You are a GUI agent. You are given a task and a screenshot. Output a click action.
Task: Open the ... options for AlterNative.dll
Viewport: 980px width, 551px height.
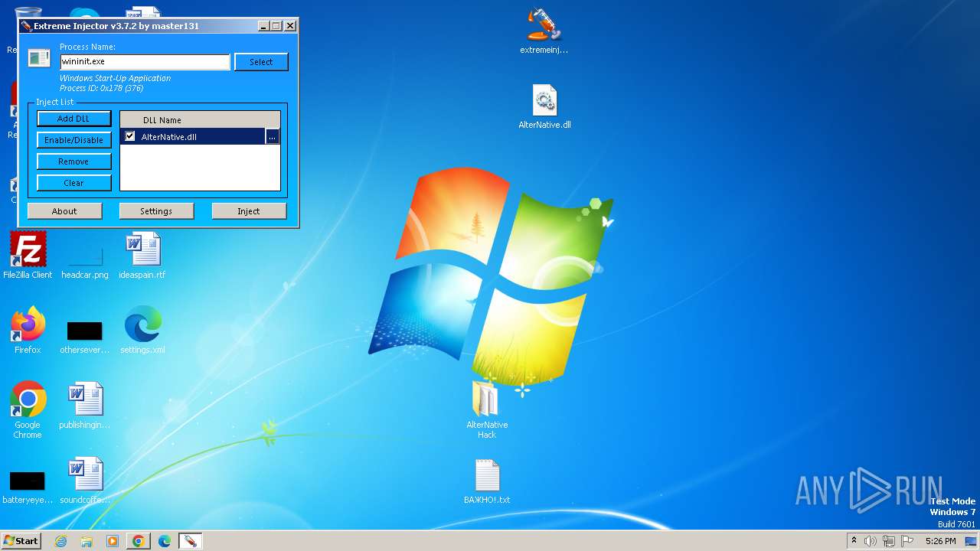pyautogui.click(x=273, y=137)
